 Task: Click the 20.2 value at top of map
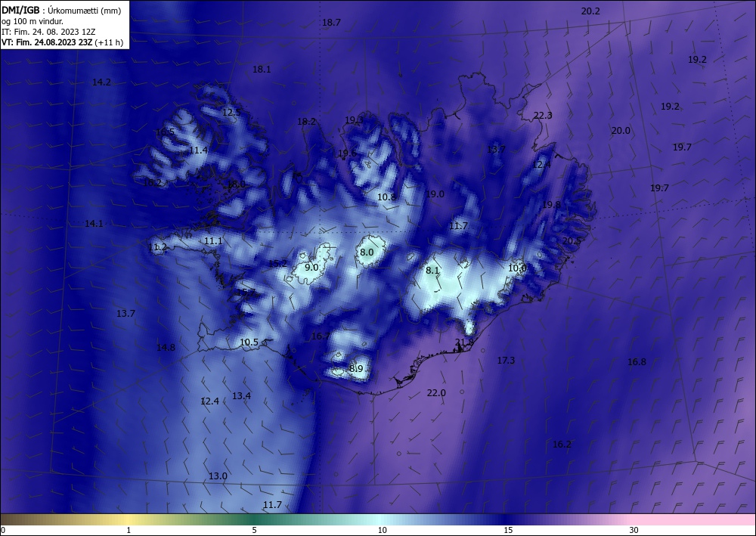point(590,11)
